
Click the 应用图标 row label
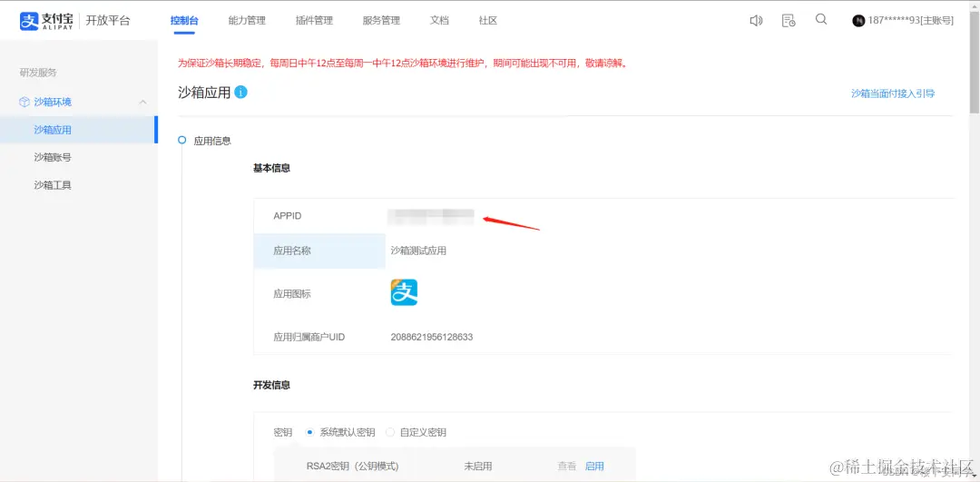pos(292,294)
